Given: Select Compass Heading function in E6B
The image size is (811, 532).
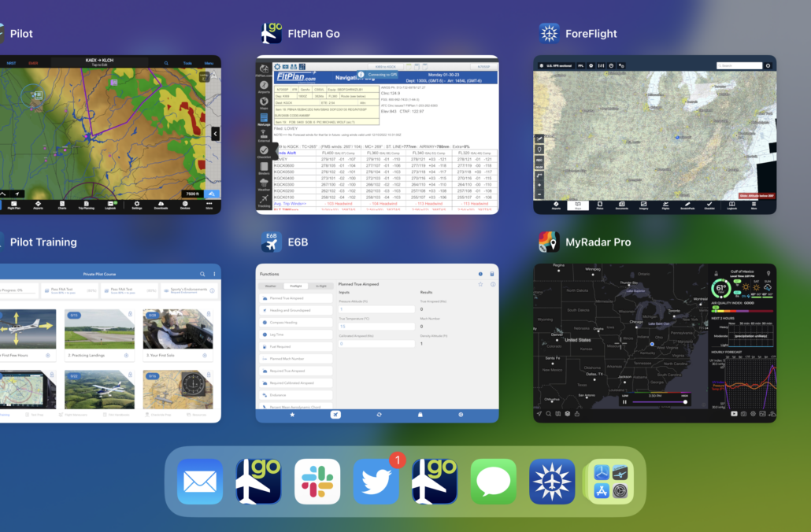Looking at the screenshot, I should pyautogui.click(x=296, y=322).
